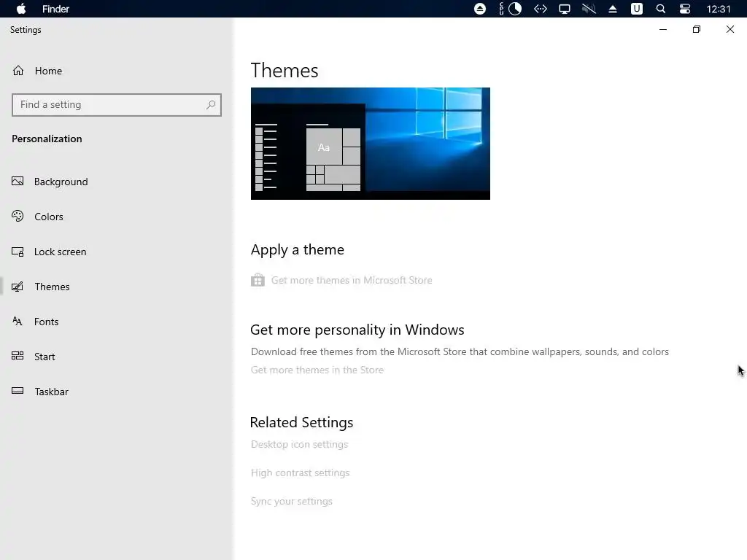
Task: Click the Fonts 'AA' icon
Action: 18,321
